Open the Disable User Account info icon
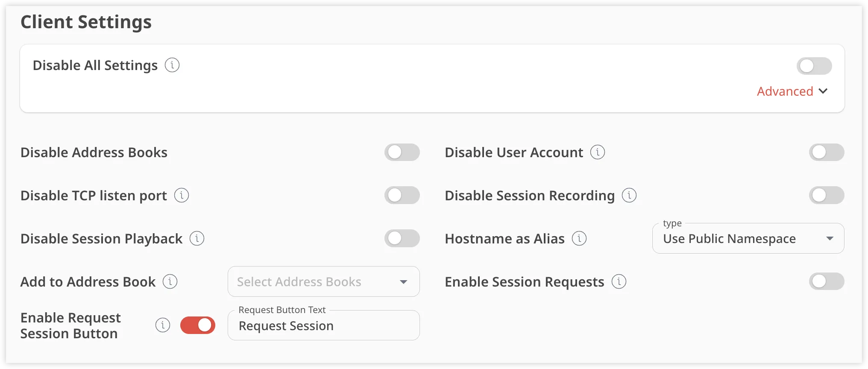This screenshot has height=369, width=868. click(598, 152)
